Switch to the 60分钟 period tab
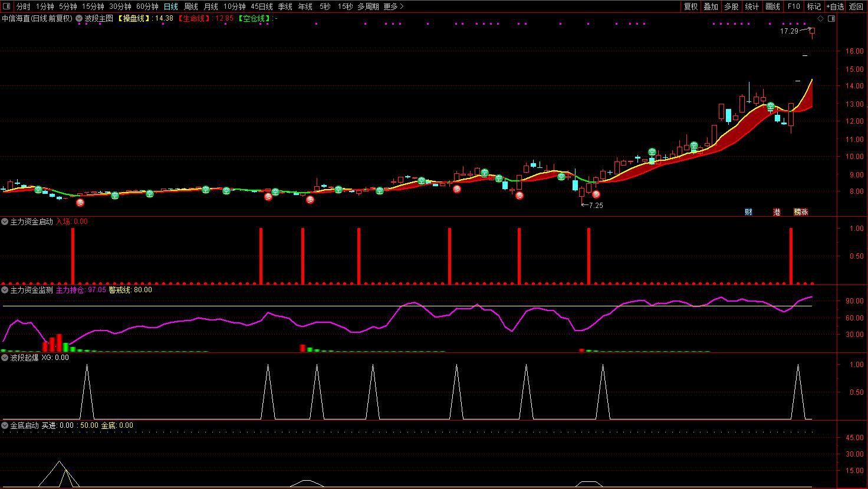This screenshot has width=868, height=489. [x=147, y=6]
